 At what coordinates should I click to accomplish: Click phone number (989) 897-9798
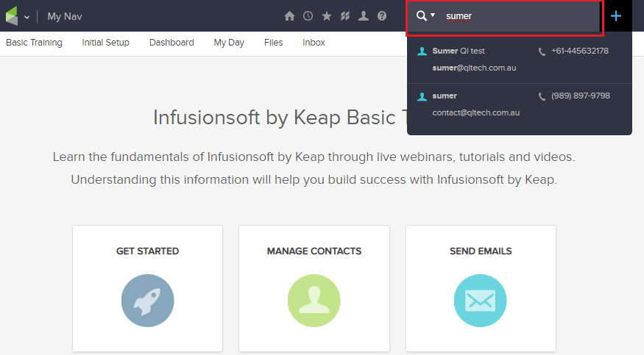point(581,96)
